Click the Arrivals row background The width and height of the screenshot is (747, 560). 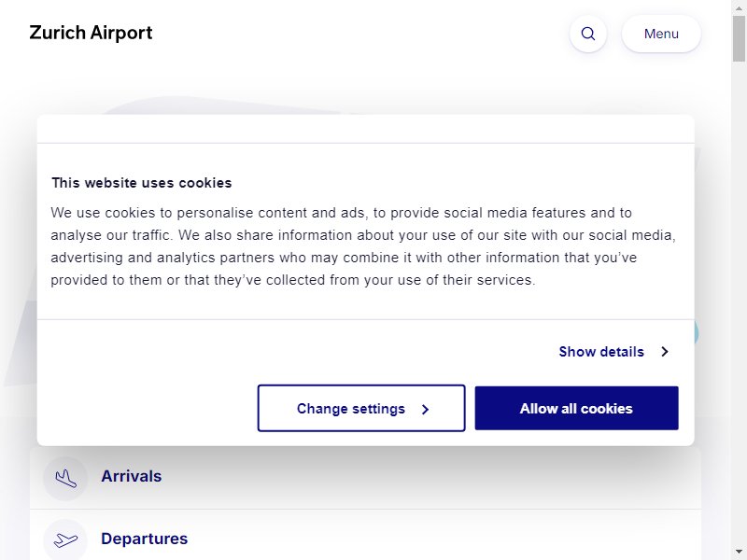pyautogui.click(x=365, y=478)
